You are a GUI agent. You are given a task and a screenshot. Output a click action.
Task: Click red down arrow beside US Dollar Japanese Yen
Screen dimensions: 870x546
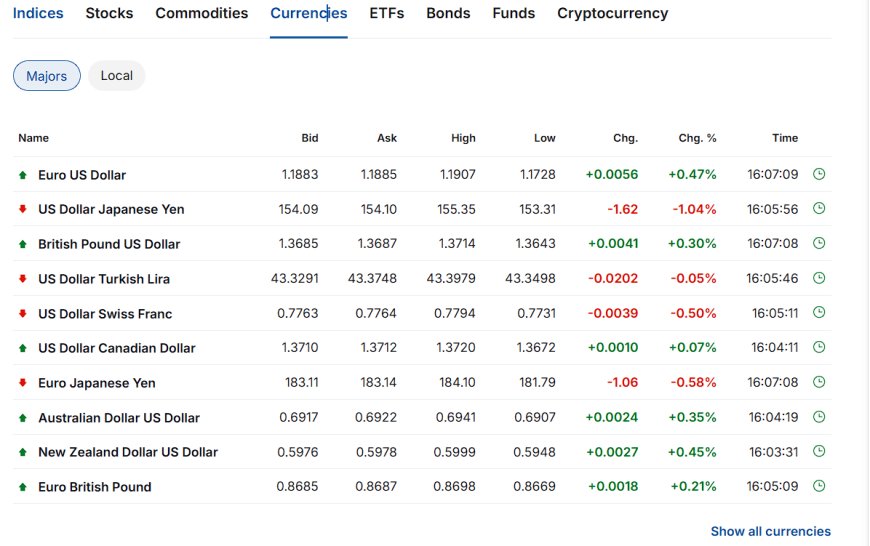tap(23, 209)
